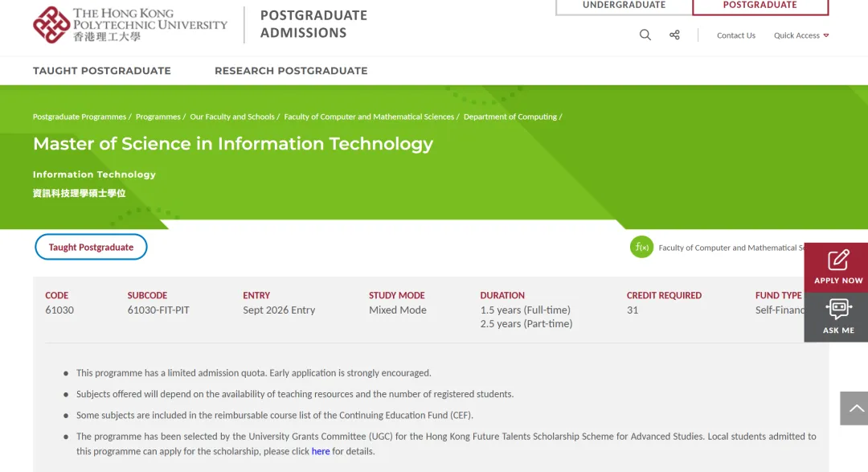
Task: Open the Programmes breadcrumb link
Action: [x=158, y=117]
